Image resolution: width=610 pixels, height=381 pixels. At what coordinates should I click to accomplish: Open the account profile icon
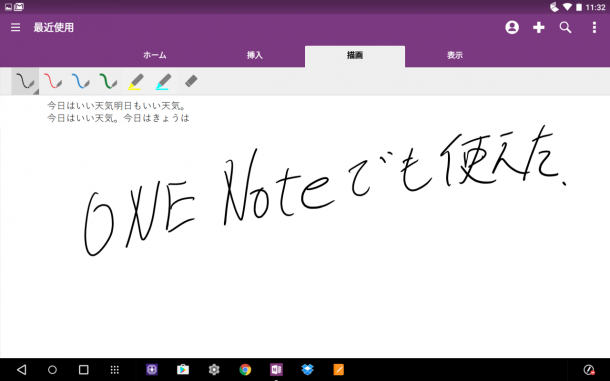point(512,27)
